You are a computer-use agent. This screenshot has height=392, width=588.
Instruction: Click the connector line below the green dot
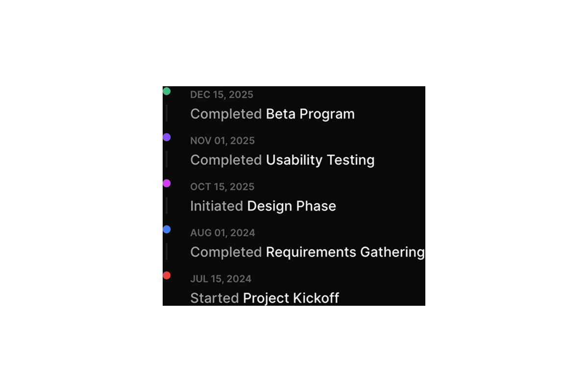point(167,113)
